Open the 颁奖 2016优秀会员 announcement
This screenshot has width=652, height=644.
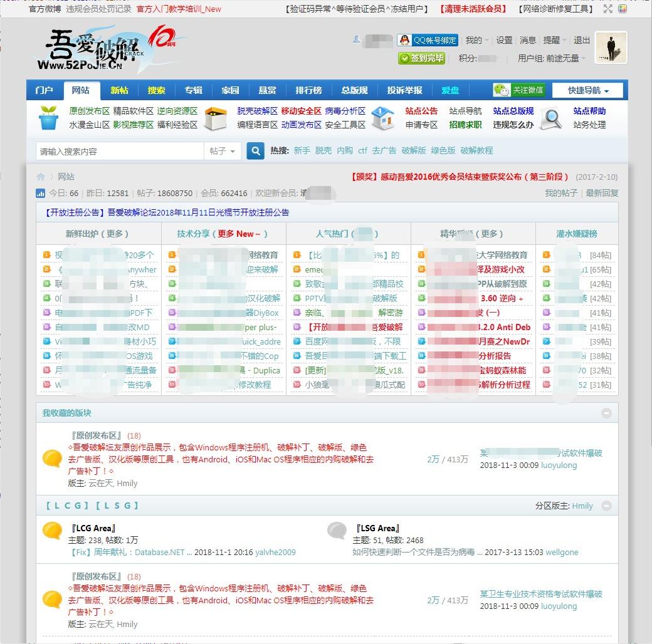[460, 177]
